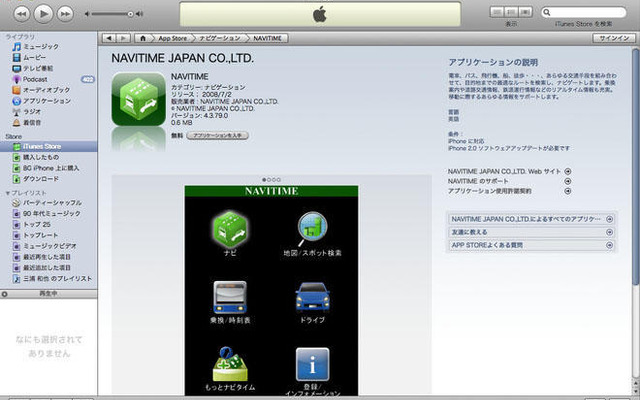Click the vertical scrollbar thumb
Viewport: 640px width, 400px height.
point(636,167)
